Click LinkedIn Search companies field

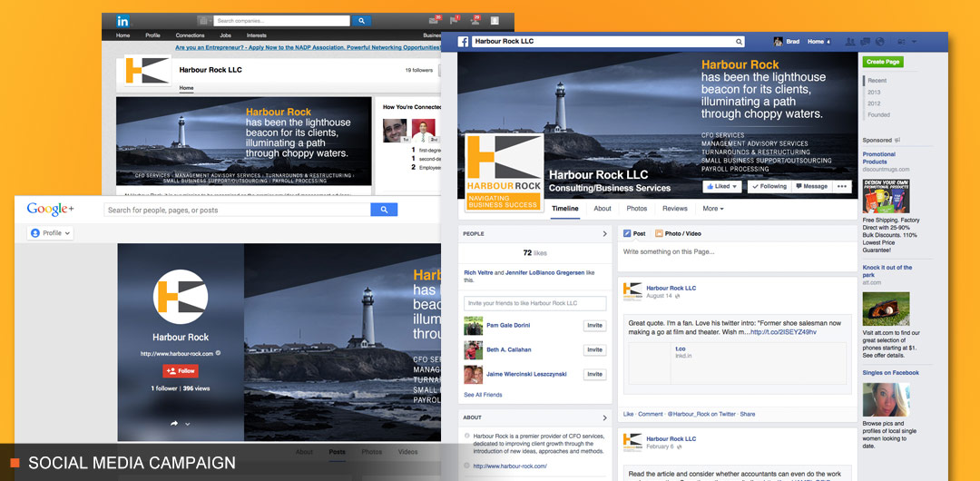pos(282,21)
